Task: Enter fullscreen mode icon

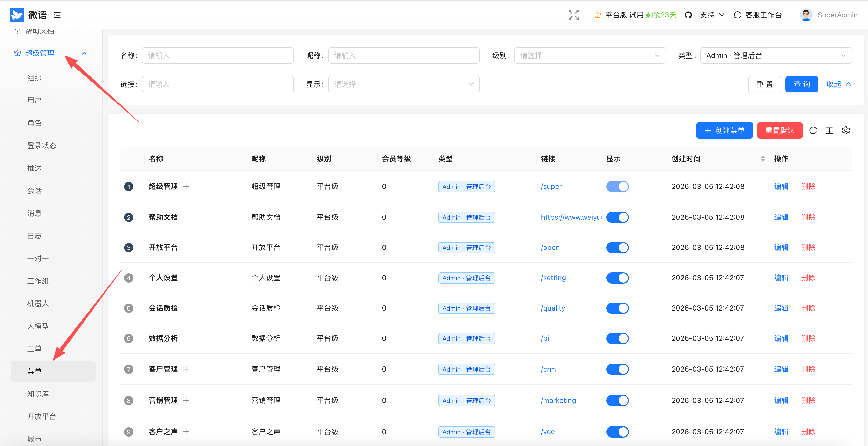Action: (574, 15)
